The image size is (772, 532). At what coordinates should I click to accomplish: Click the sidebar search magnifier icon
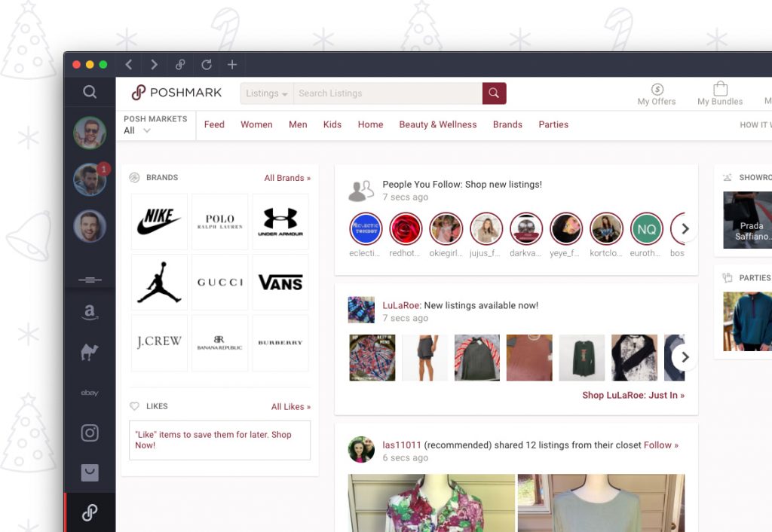(x=90, y=91)
